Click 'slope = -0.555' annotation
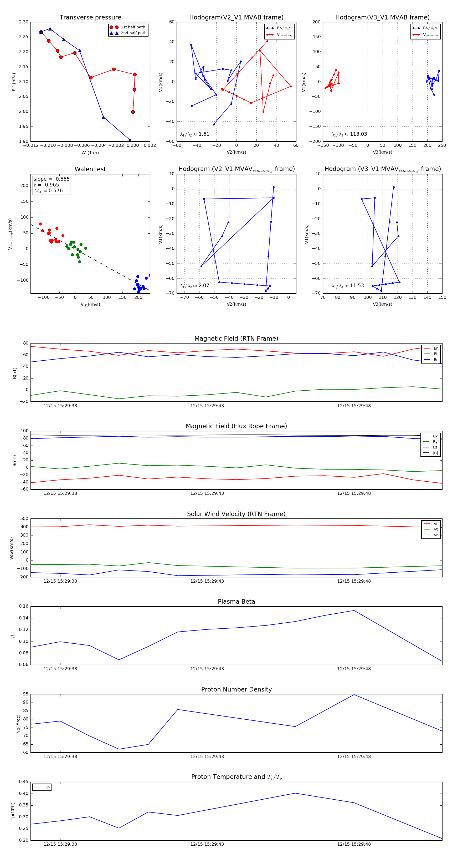 (52, 179)
